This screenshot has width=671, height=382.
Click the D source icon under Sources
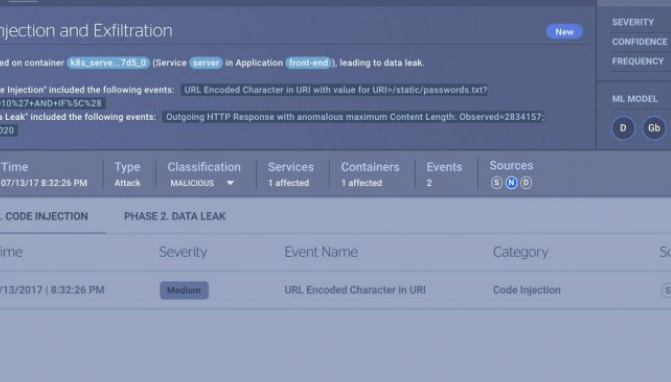click(x=526, y=183)
